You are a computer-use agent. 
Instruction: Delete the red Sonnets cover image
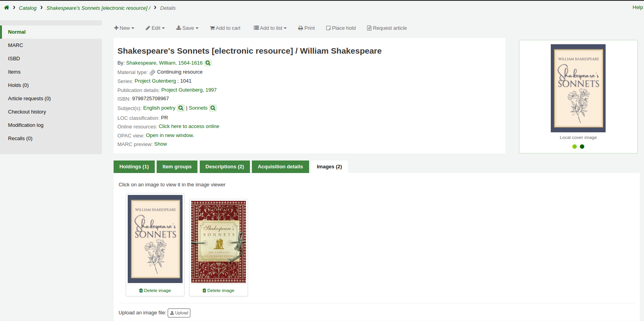(x=219, y=290)
